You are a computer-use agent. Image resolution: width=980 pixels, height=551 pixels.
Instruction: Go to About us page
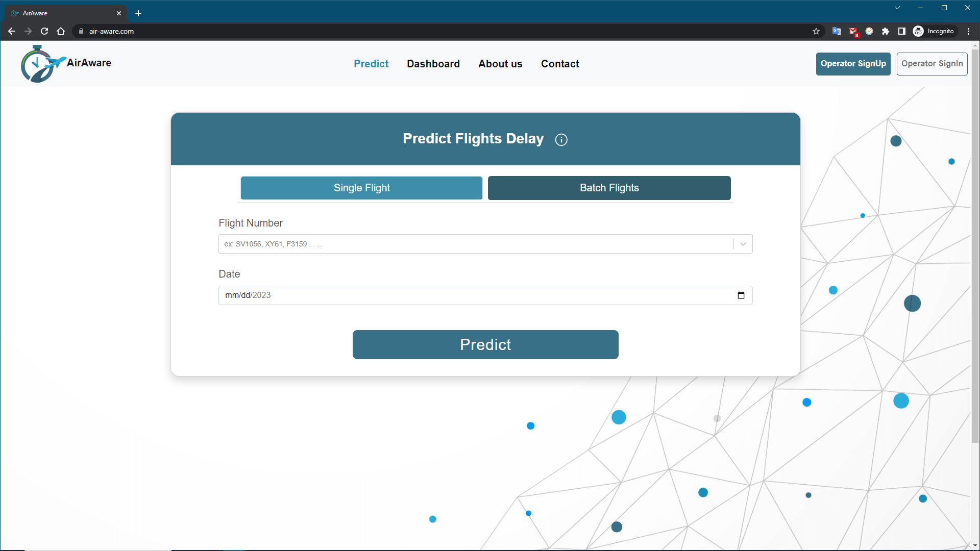pyautogui.click(x=500, y=64)
